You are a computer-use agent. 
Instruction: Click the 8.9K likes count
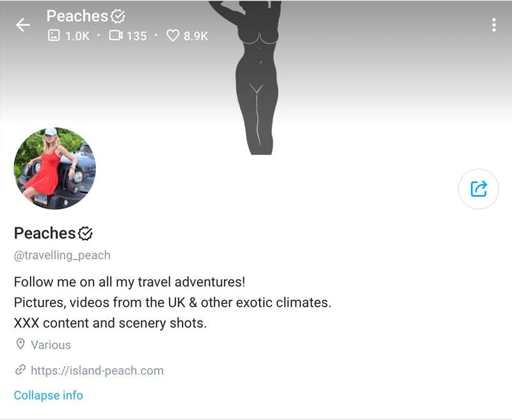196,36
